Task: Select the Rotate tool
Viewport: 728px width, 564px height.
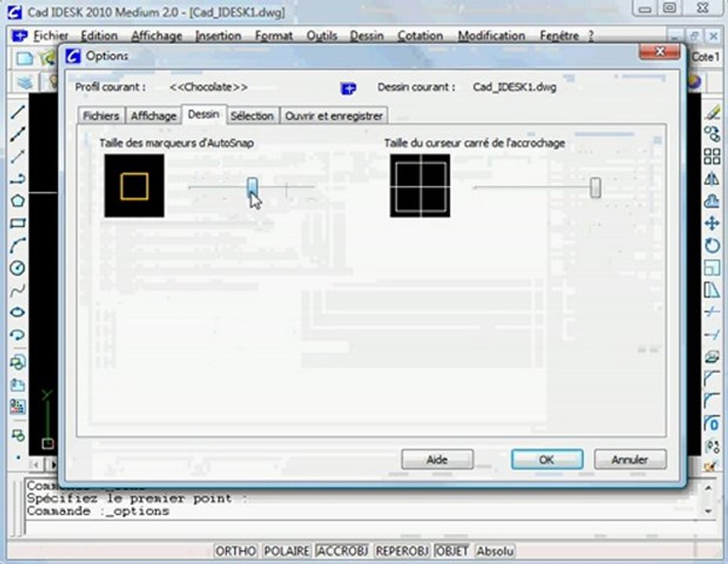Action: (x=712, y=245)
